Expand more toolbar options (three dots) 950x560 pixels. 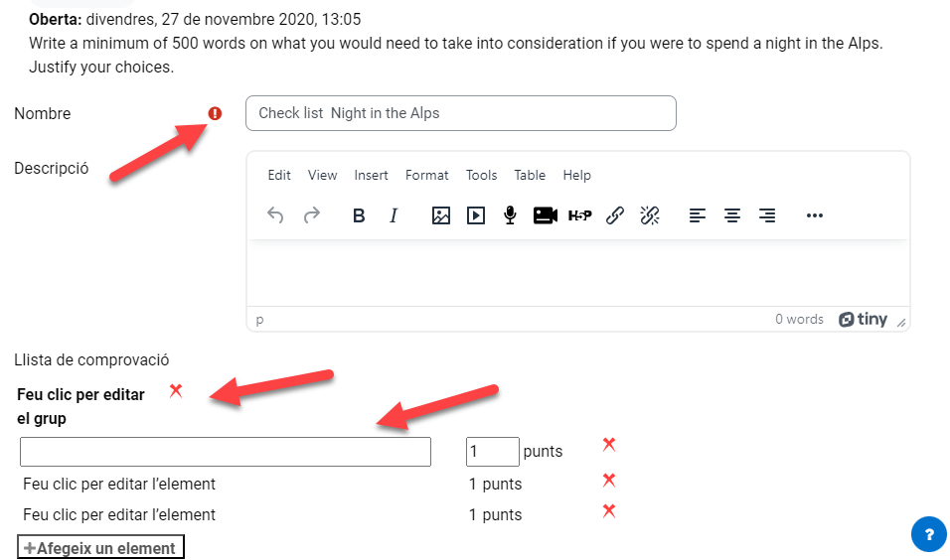815,215
